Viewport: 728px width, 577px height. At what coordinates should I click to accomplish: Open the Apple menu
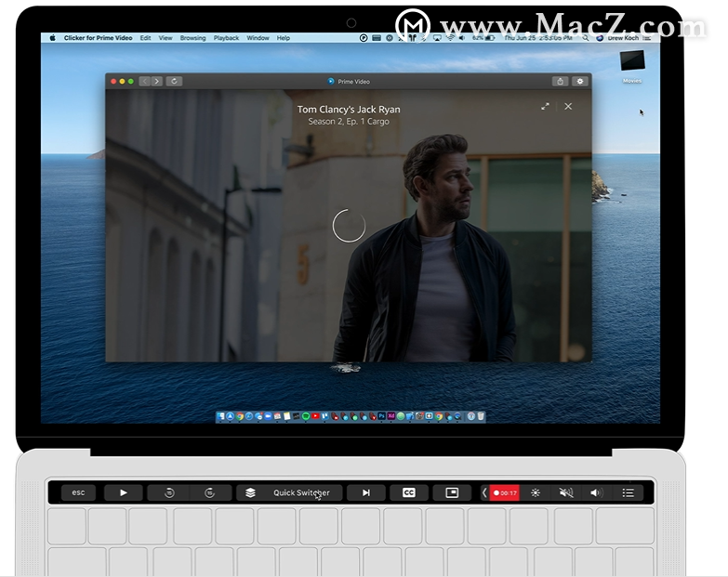click(x=52, y=38)
